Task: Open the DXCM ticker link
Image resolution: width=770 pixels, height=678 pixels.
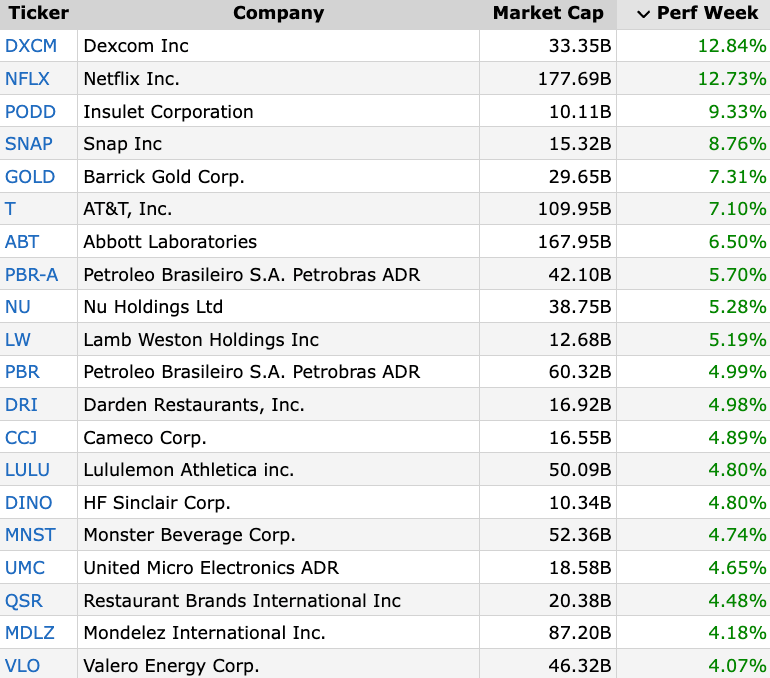Action: click(31, 46)
